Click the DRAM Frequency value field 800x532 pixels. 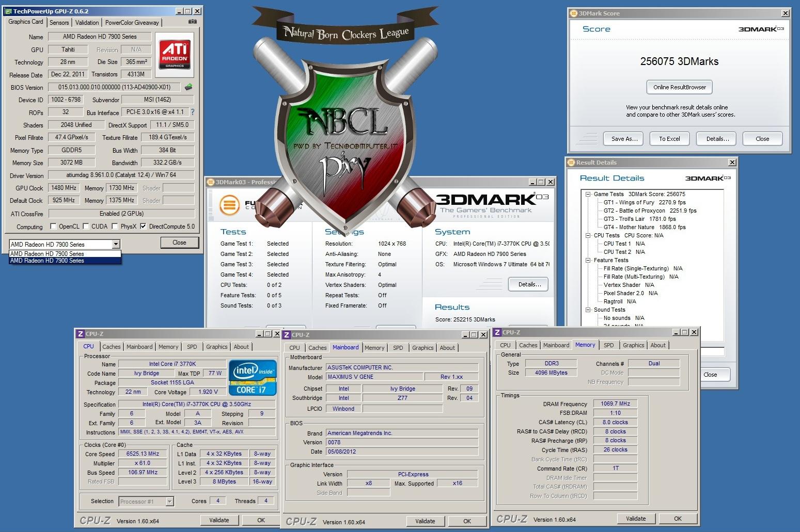click(615, 404)
